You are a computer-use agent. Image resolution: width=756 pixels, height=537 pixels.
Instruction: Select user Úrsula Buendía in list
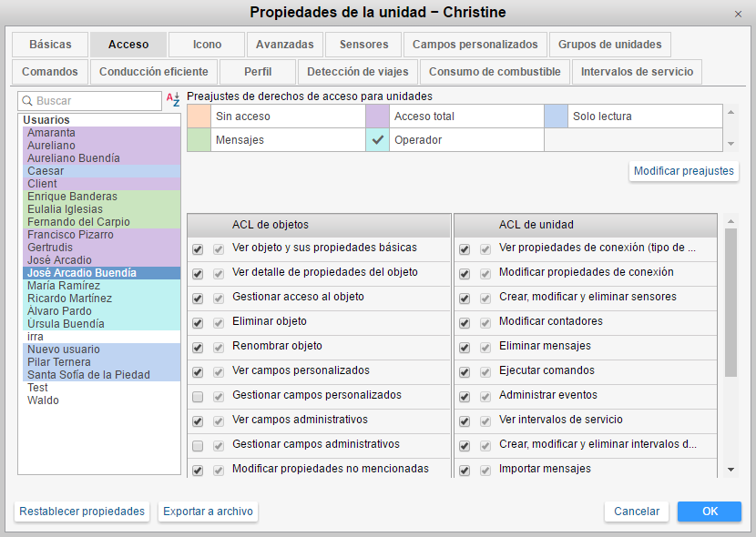(66, 324)
